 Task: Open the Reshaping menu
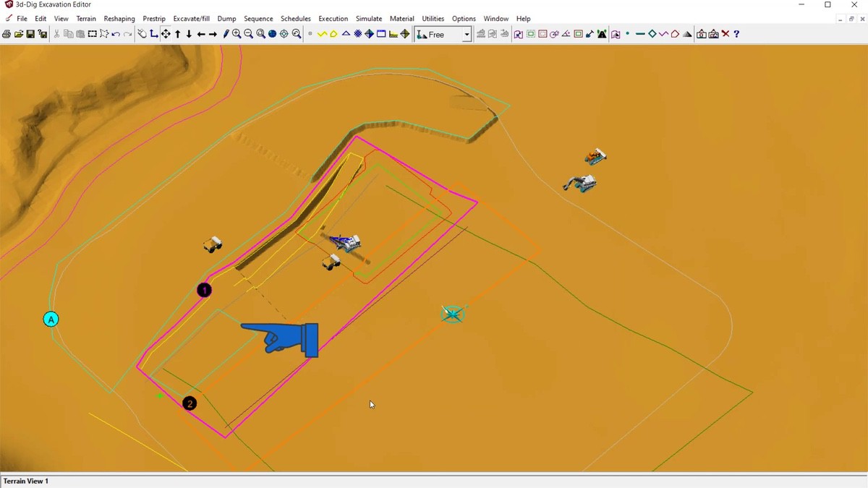119,19
